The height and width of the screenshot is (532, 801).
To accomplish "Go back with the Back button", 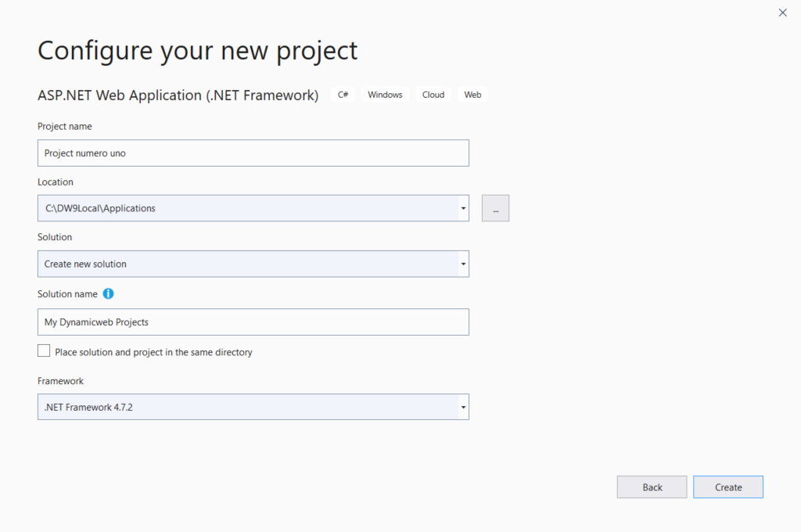I will pyautogui.click(x=652, y=487).
